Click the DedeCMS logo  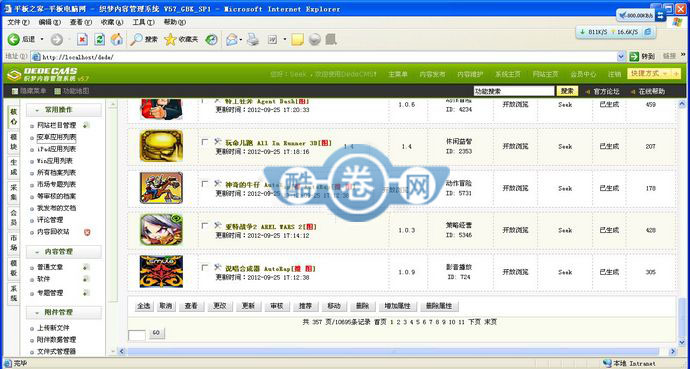pyautogui.click(x=48, y=74)
